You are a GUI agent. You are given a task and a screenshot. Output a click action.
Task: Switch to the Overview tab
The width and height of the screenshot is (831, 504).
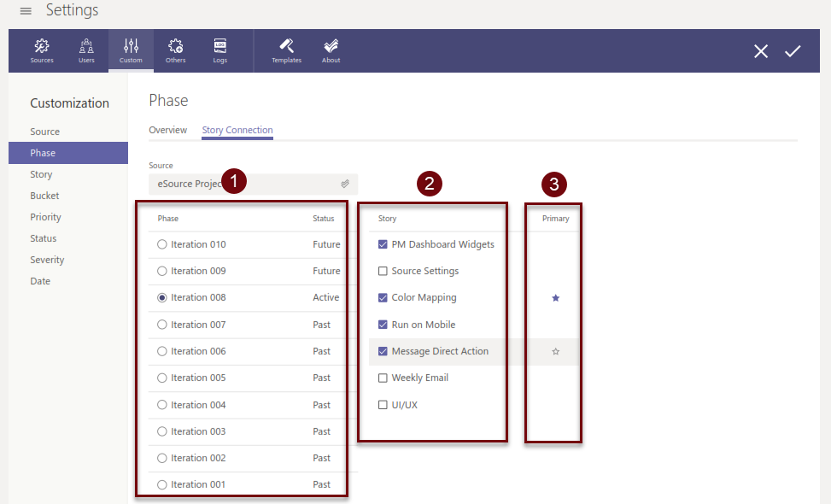pos(167,130)
